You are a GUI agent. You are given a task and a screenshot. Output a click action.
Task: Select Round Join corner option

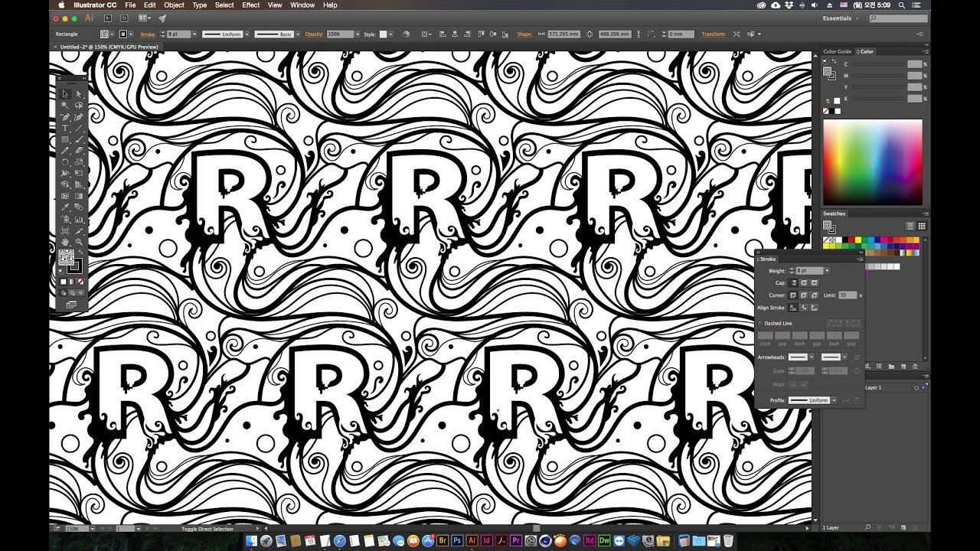[x=804, y=295]
